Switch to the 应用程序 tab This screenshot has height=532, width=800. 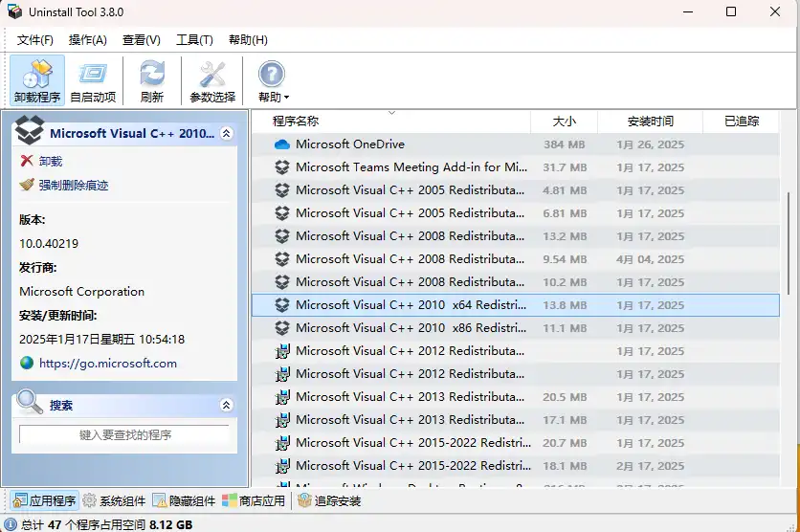pos(44,500)
